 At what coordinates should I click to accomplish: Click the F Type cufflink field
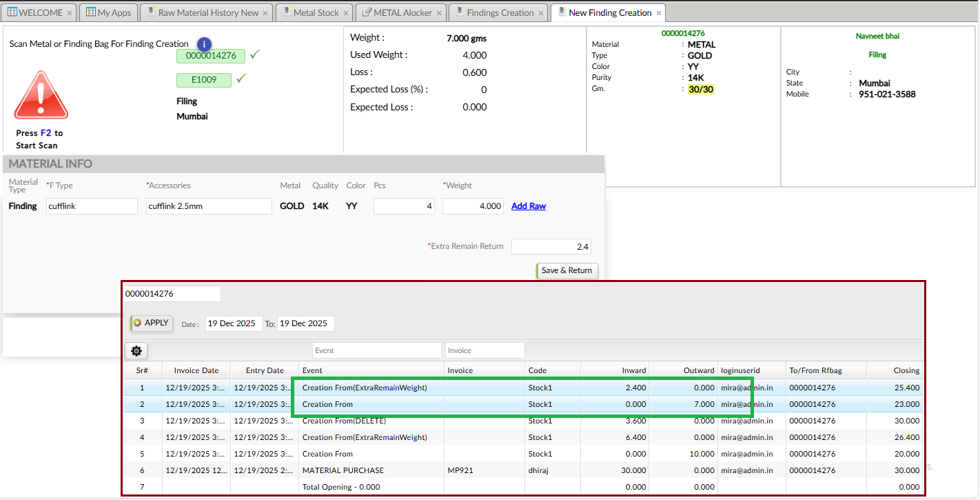pos(92,206)
